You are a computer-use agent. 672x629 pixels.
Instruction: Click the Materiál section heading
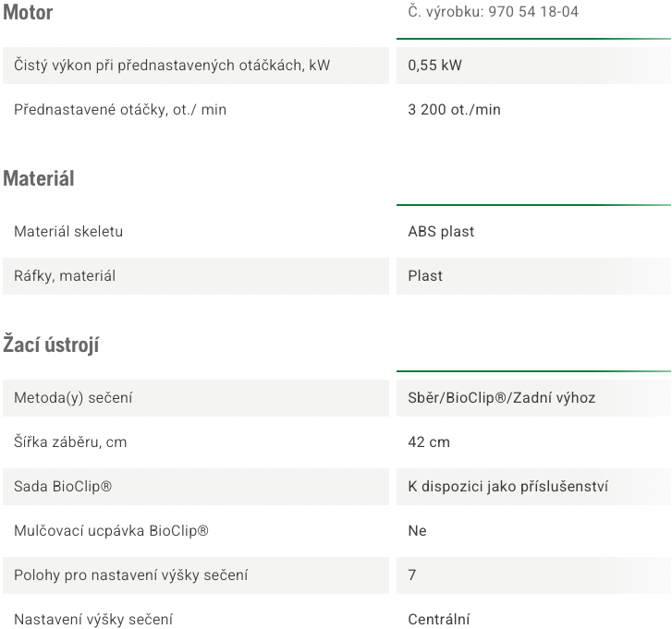click(x=39, y=178)
